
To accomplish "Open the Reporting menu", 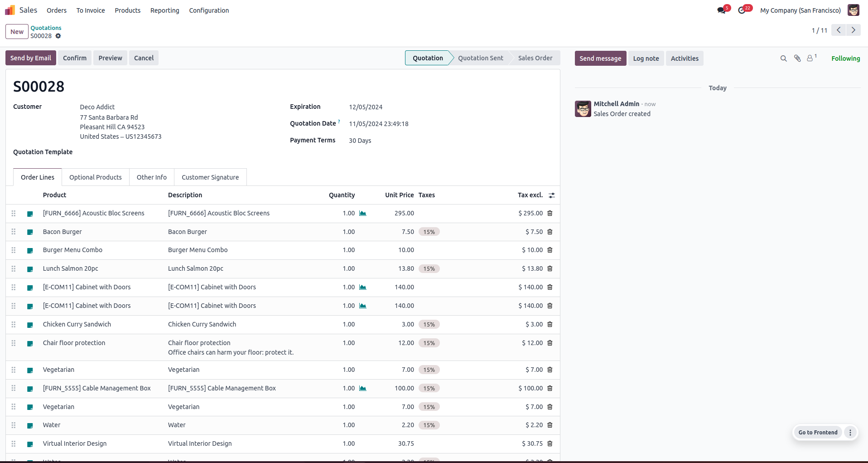I will pyautogui.click(x=164, y=10).
